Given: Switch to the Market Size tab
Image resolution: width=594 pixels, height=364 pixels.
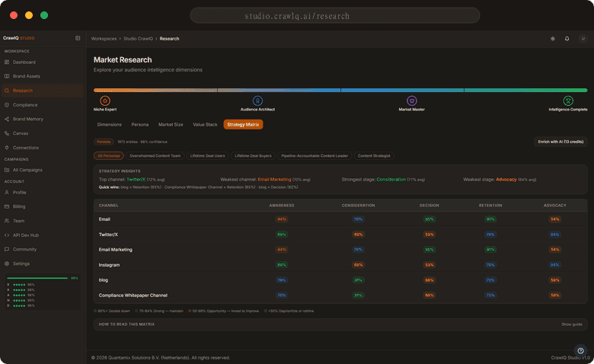Looking at the screenshot, I should pos(171,124).
